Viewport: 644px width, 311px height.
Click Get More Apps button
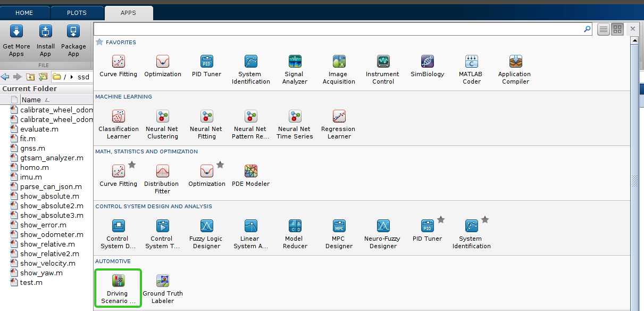(16, 41)
